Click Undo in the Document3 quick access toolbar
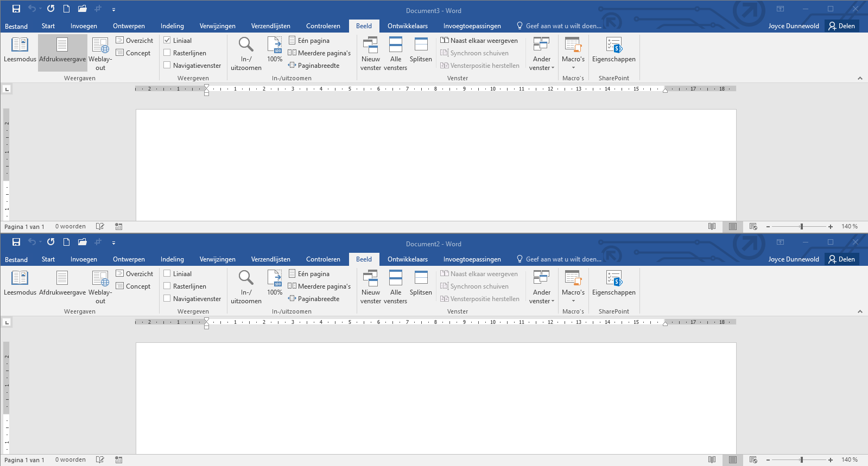 32,9
